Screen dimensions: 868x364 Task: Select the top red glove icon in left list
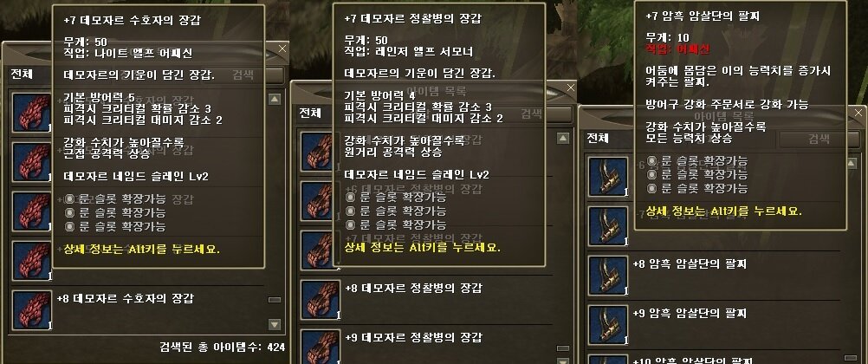click(x=32, y=113)
